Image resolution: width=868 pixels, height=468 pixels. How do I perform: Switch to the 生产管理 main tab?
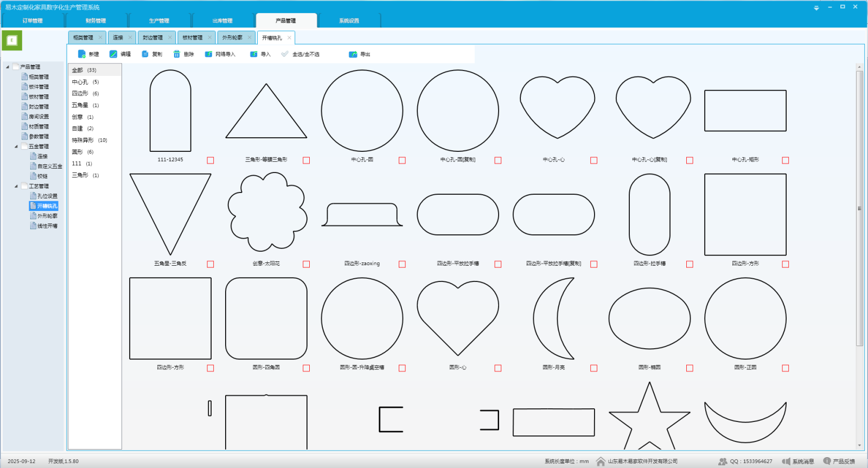pos(159,21)
